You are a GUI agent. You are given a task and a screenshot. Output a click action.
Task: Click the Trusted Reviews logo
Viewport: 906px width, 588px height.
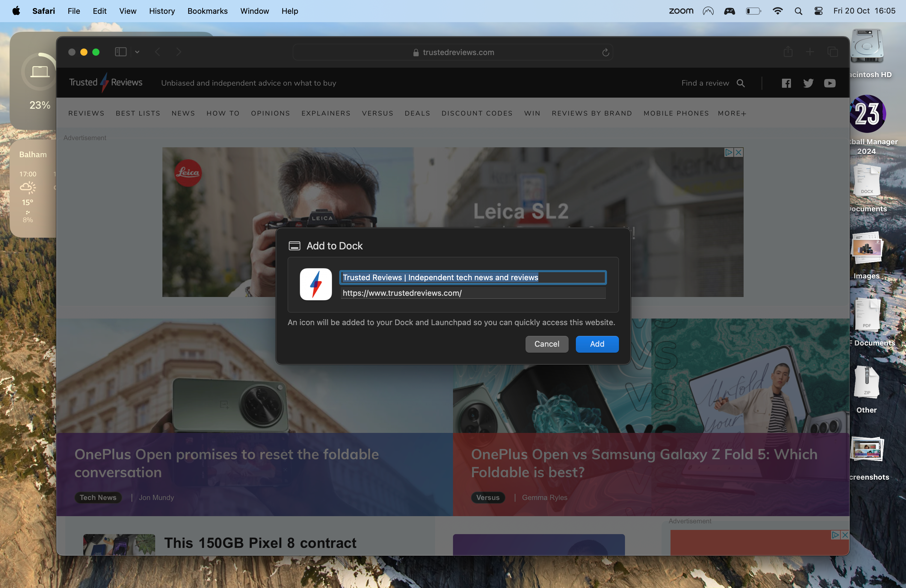(x=105, y=83)
